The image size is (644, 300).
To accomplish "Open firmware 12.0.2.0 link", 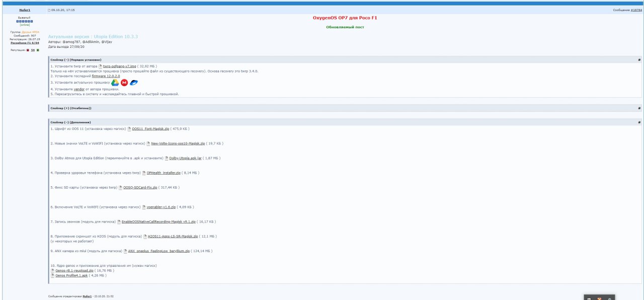I will [106, 76].
